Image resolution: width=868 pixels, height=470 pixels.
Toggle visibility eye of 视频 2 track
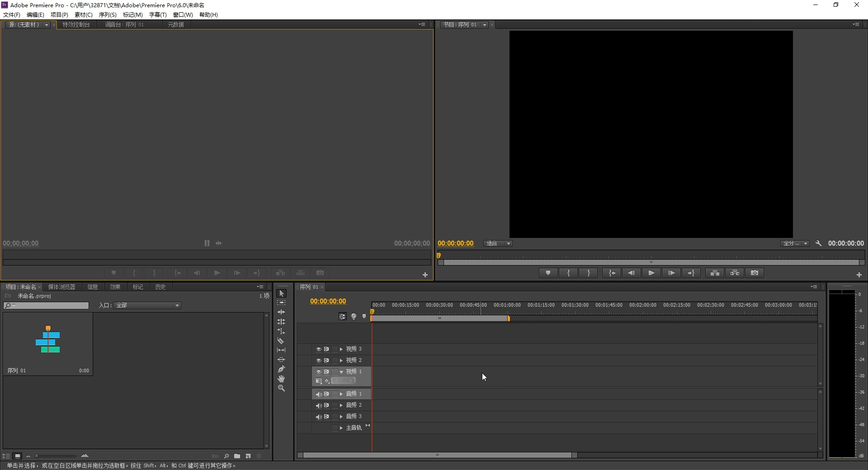(x=318, y=361)
